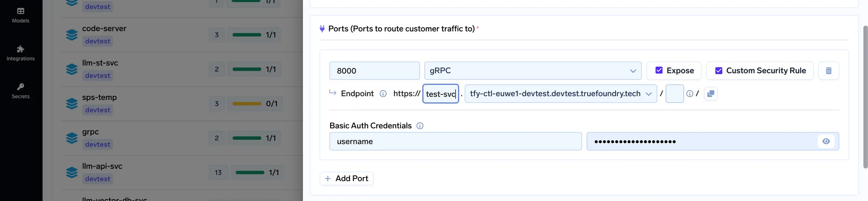Click the Ports section plug icon
This screenshot has height=201, width=868.
[322, 29]
